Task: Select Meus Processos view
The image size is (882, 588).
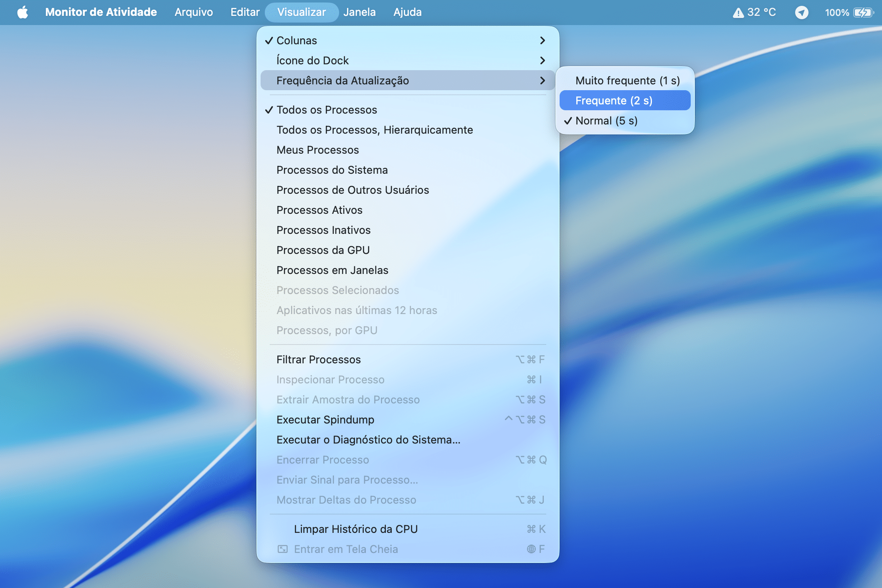Action: [x=317, y=150]
